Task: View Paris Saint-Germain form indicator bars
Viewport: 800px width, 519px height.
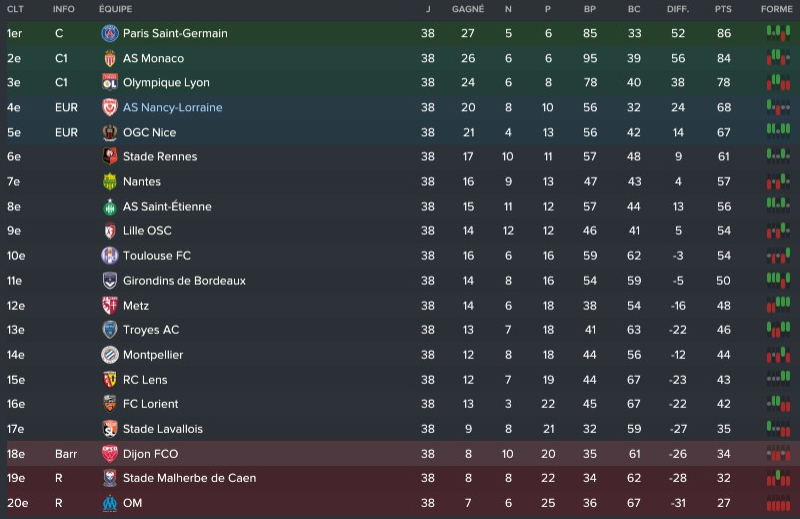Action: (x=776, y=33)
